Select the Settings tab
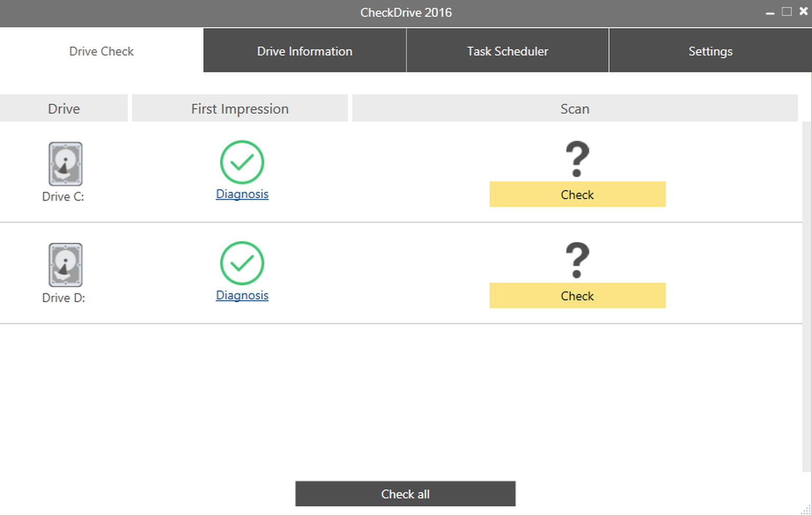812x516 pixels. (710, 51)
